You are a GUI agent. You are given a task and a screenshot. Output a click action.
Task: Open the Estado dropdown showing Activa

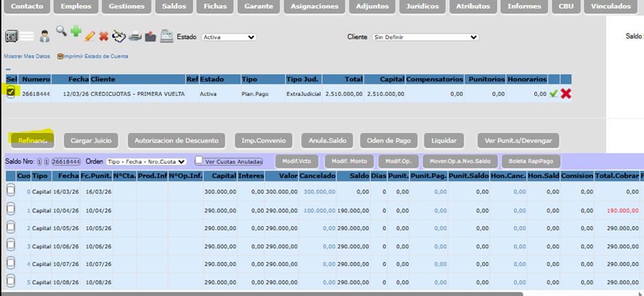229,37
